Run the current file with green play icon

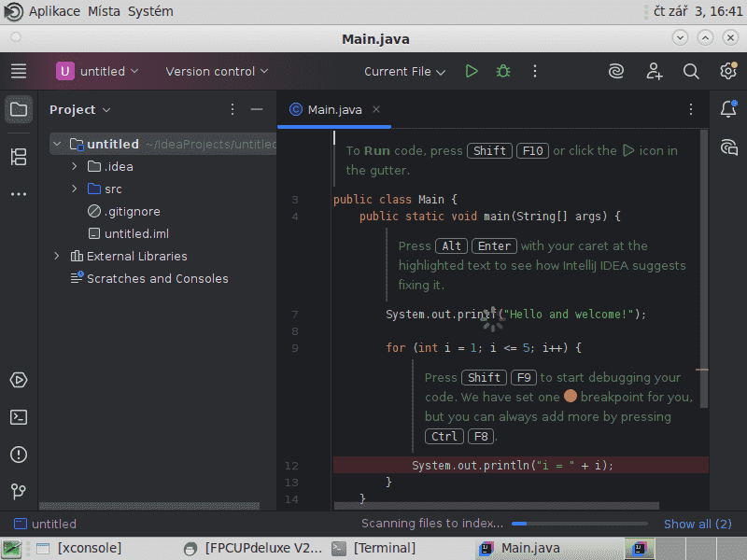472,72
